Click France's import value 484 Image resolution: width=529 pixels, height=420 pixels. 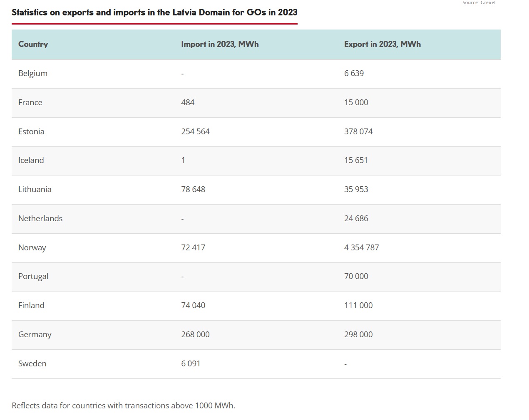[x=188, y=102]
